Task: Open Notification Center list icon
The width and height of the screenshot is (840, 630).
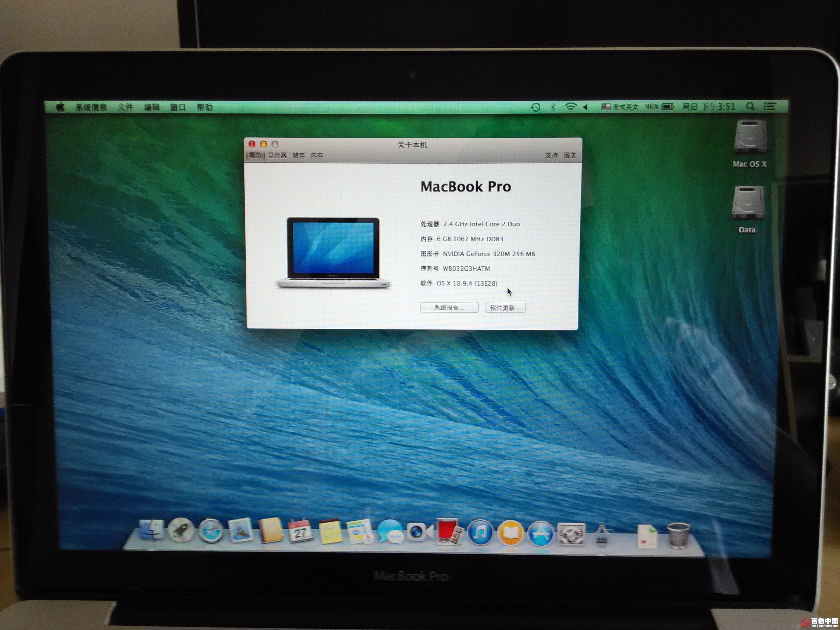Action: [770, 106]
